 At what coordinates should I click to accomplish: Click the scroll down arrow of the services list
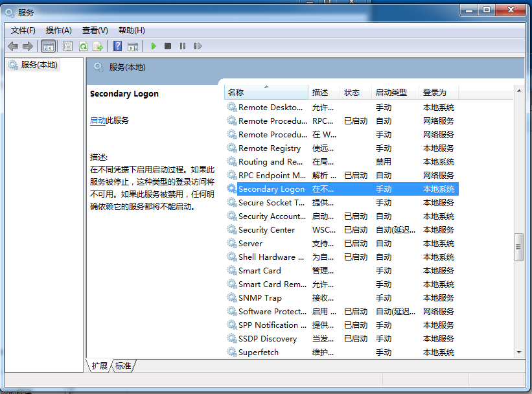coord(518,352)
